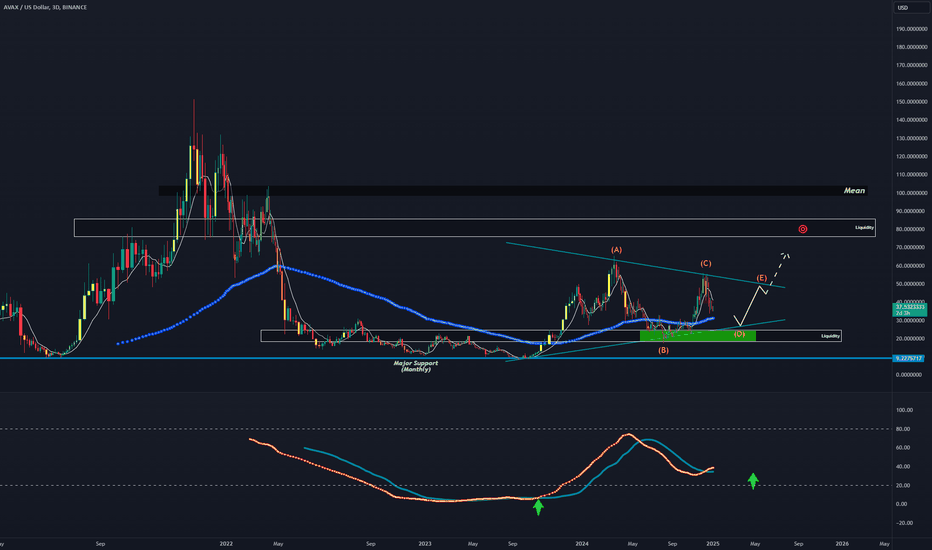
Task: Select the (C) wave label
Action: click(x=706, y=263)
